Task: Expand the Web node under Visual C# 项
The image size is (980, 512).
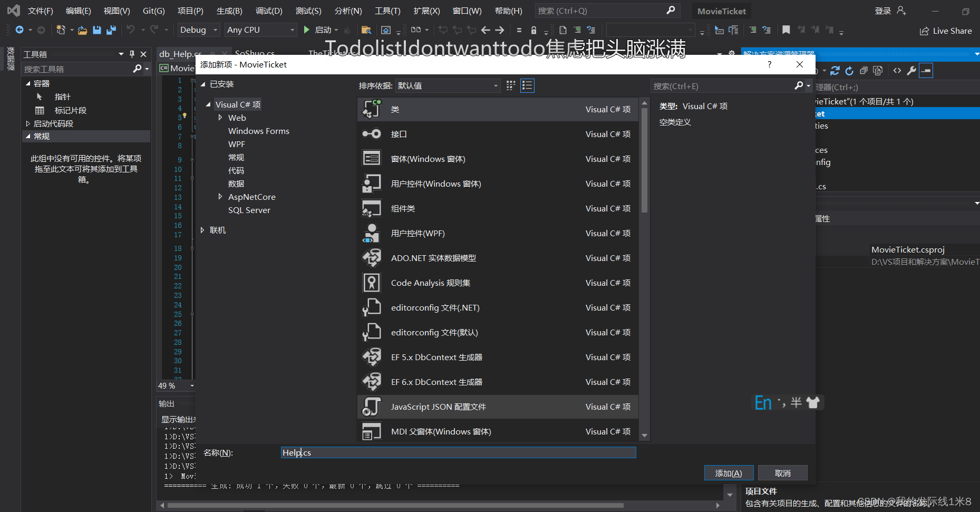Action: [220, 118]
